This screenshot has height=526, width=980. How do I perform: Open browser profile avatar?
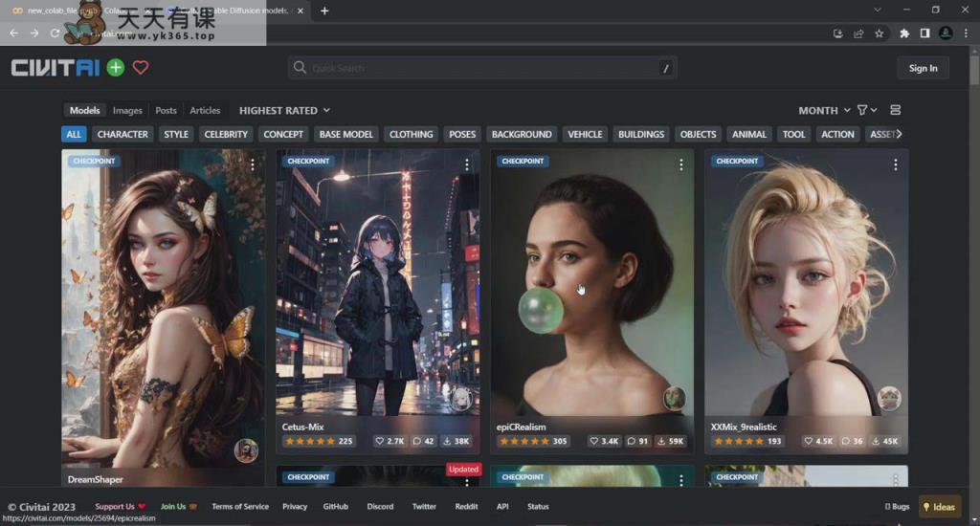click(x=946, y=33)
